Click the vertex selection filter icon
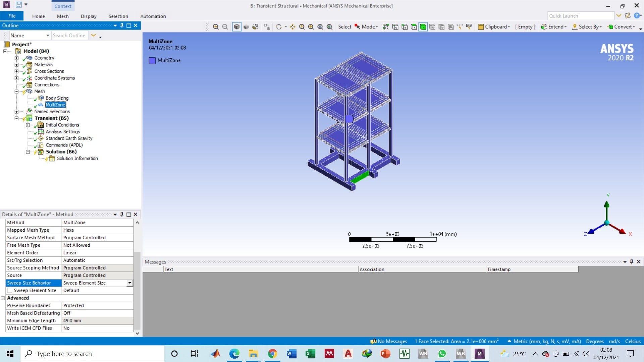Image resolution: width=644 pixels, height=362 pixels. [x=395, y=27]
